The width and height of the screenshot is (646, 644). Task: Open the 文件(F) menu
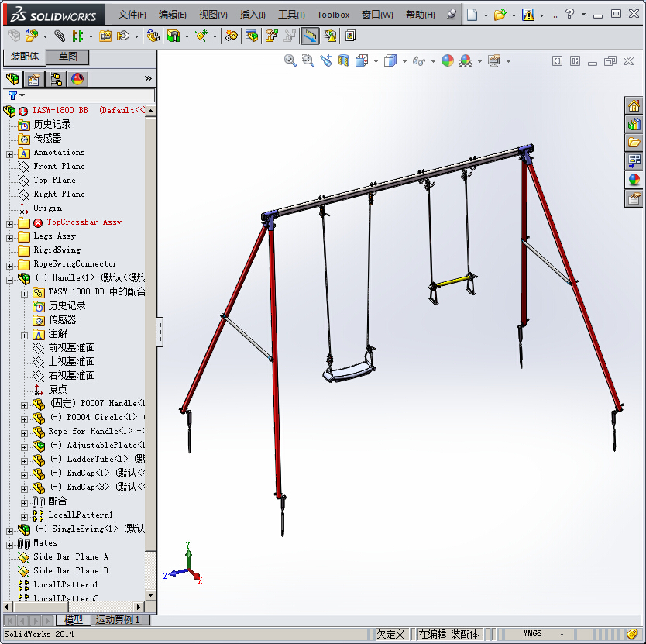[x=132, y=15]
